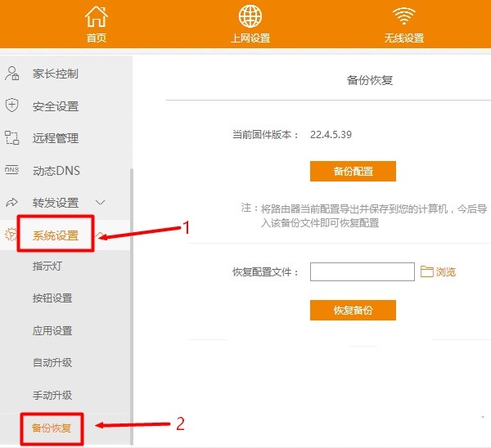Switch to 上网设置 tab label
This screenshot has height=448, width=491.
tap(250, 38)
